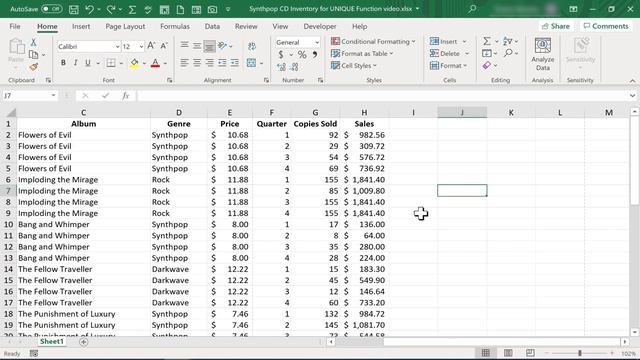This screenshot has width=640, height=360.
Task: Toggle Top Align
Action: 184,45
